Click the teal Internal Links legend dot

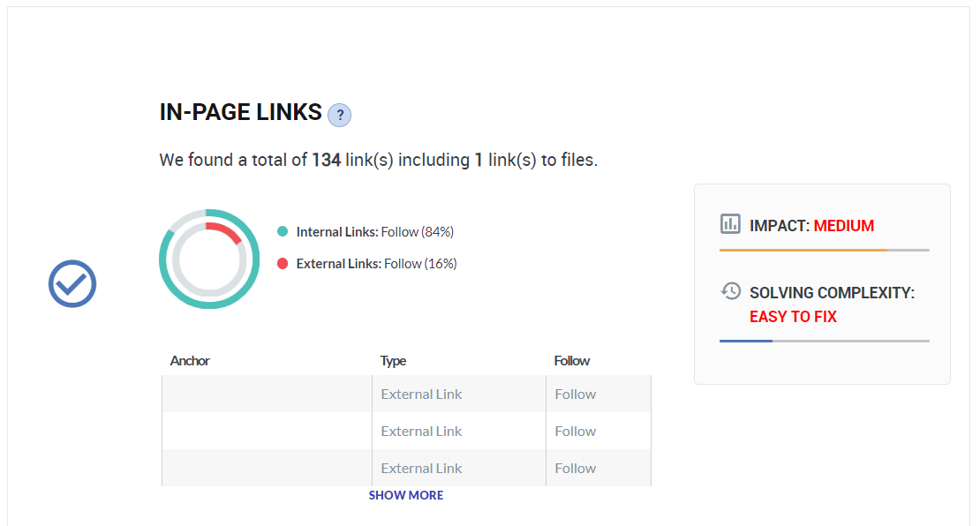[x=283, y=232]
